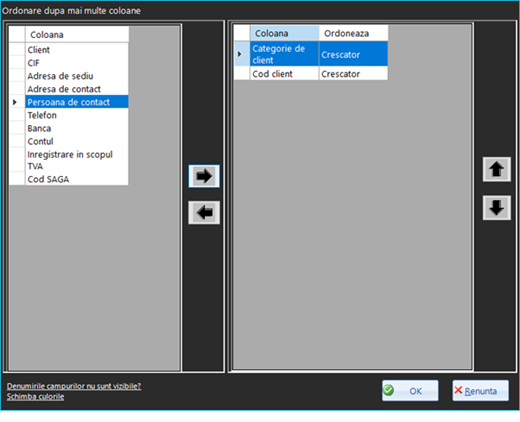Select 'Inregistrare in scopul TVA' row
Screen dimensions: 520x422
77,160
